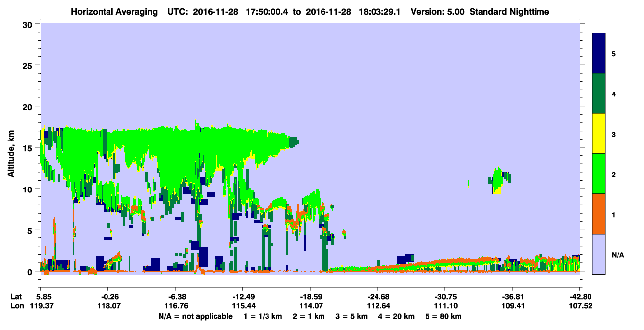Click the latitude value '-6.38'

click(x=177, y=297)
